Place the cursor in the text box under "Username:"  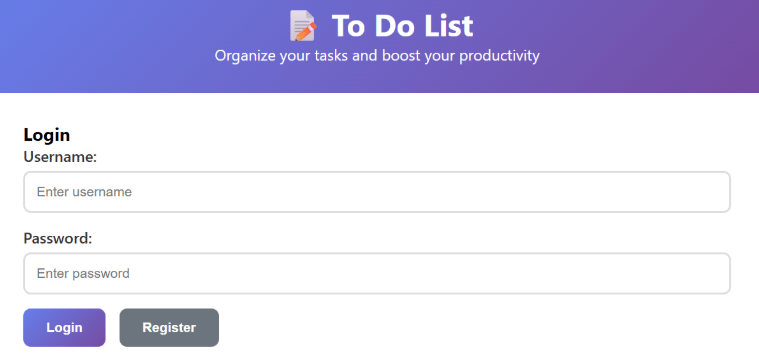pyautogui.click(x=377, y=192)
